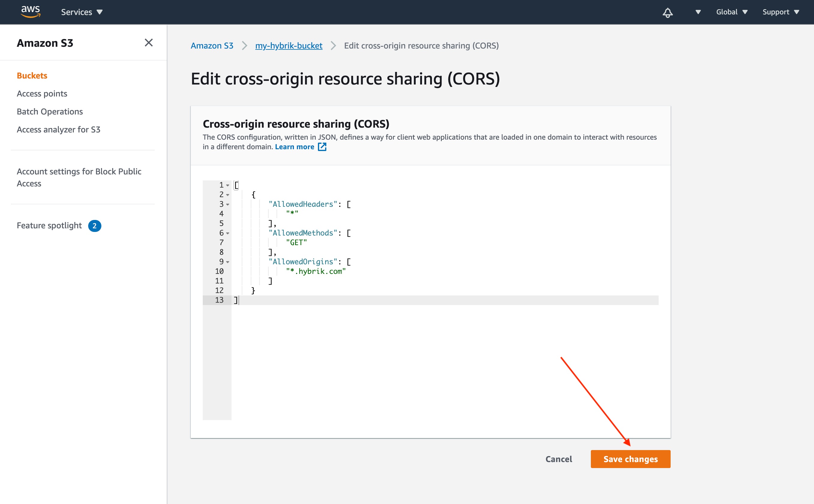
Task: Collapse the AllowedHeaders fold arrow on line 3
Action: coord(228,205)
